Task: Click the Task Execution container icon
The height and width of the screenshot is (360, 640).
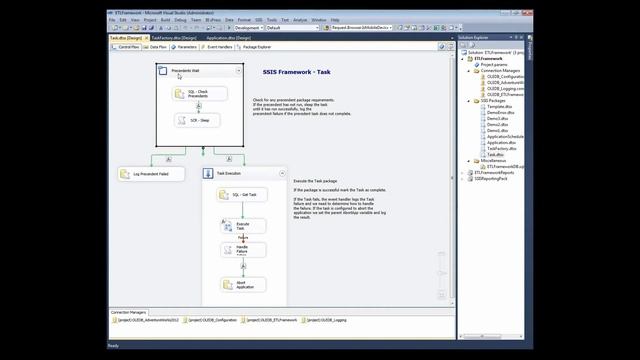Action: pyautogui.click(x=208, y=173)
